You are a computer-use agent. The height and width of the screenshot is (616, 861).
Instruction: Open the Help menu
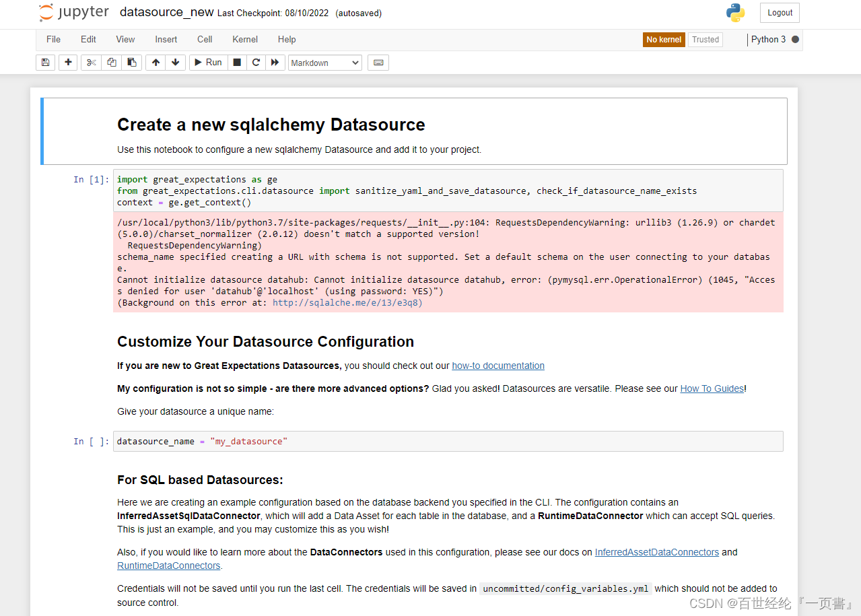[287, 40]
